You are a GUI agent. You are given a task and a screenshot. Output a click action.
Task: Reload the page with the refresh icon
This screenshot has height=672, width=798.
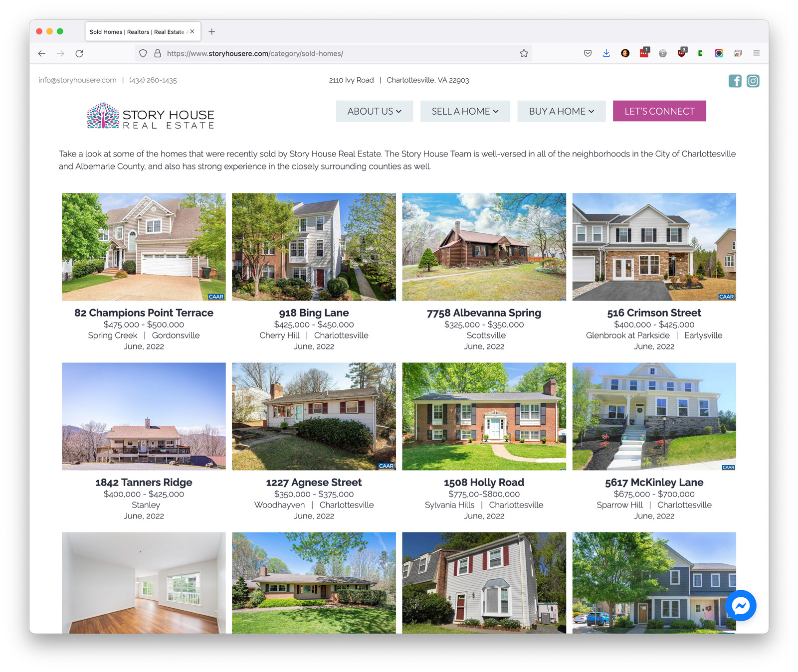pyautogui.click(x=79, y=53)
